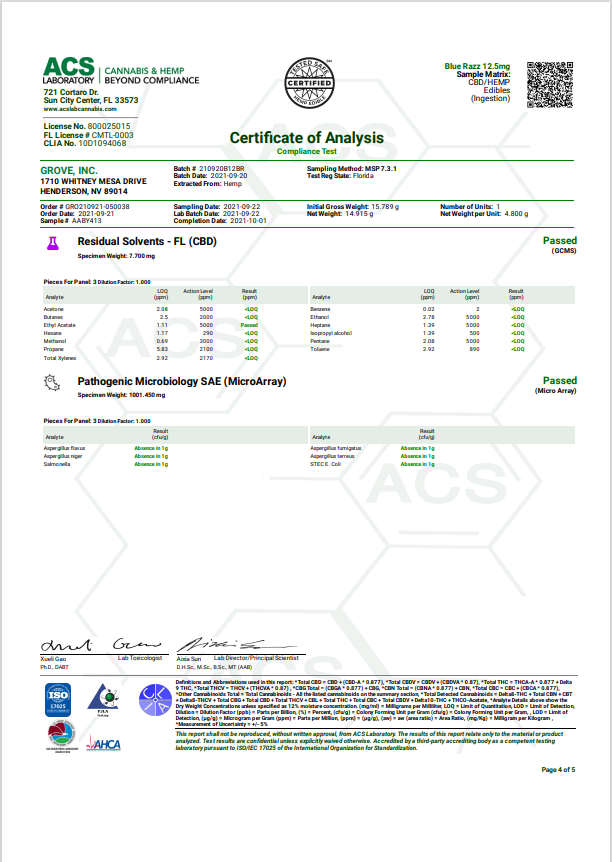
Task: Click Hexane's action level 290
Action: point(207,333)
